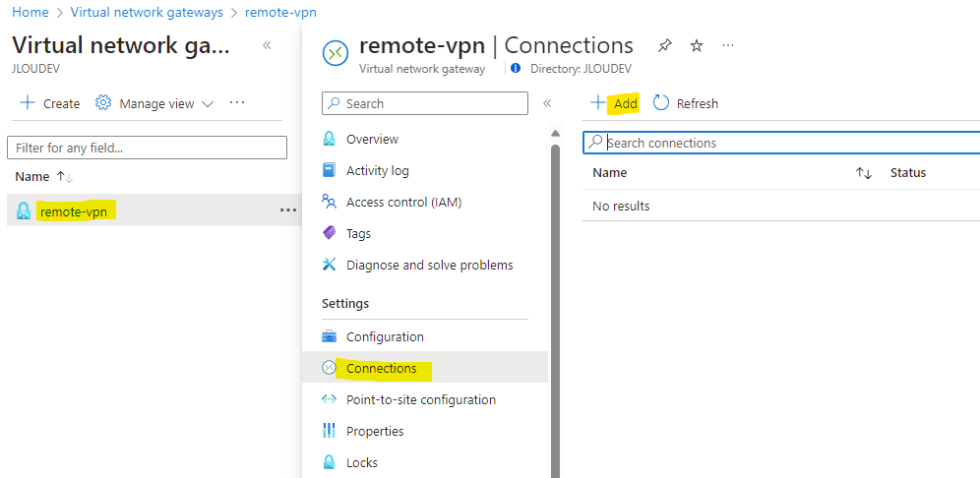980x478 pixels.
Task: Select the Connections settings item
Action: [425, 368]
